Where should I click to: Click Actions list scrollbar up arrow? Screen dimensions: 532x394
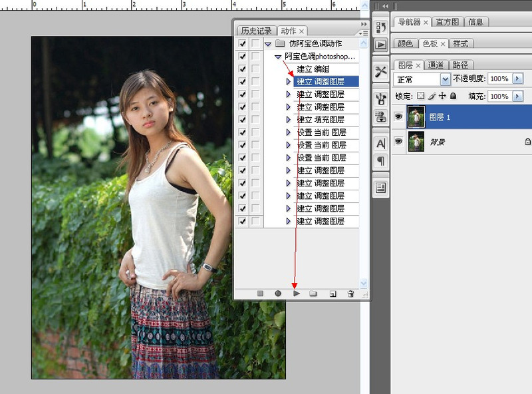[364, 43]
